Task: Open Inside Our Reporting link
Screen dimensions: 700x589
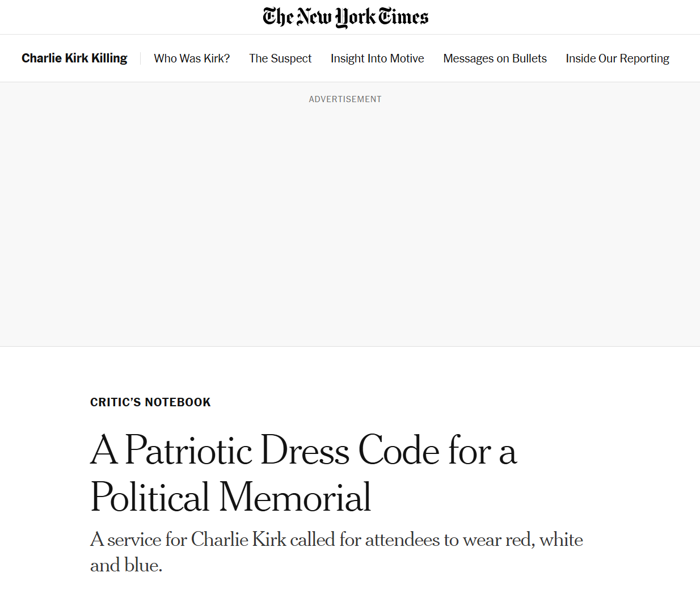Action: 617,58
